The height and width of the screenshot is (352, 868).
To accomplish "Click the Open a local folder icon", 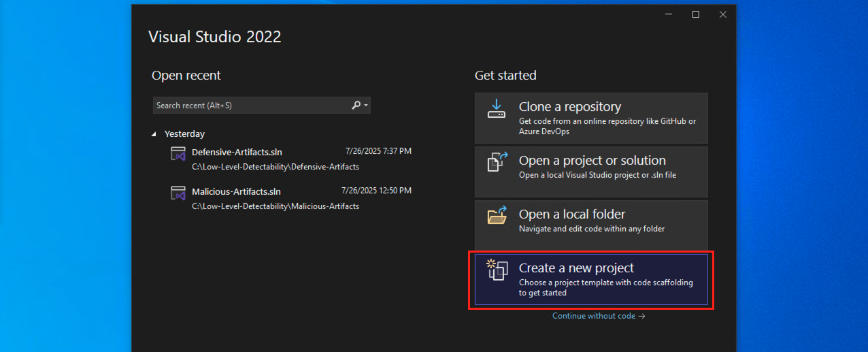I will click(497, 215).
